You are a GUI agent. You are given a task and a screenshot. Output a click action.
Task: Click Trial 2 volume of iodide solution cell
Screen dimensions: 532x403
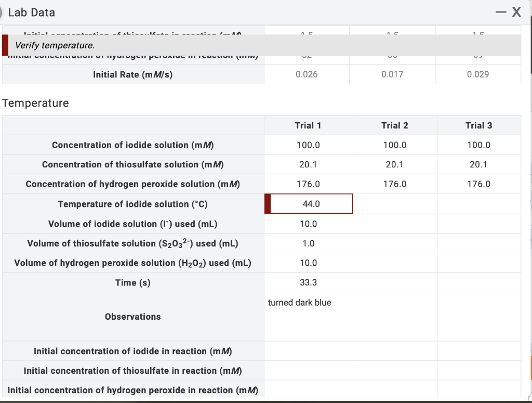pos(395,224)
